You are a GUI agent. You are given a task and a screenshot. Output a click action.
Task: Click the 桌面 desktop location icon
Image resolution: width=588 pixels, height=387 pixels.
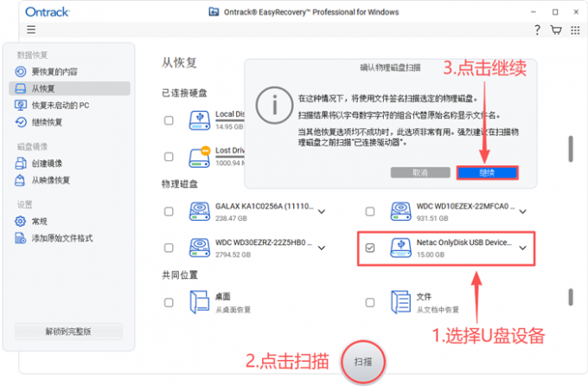click(200, 302)
